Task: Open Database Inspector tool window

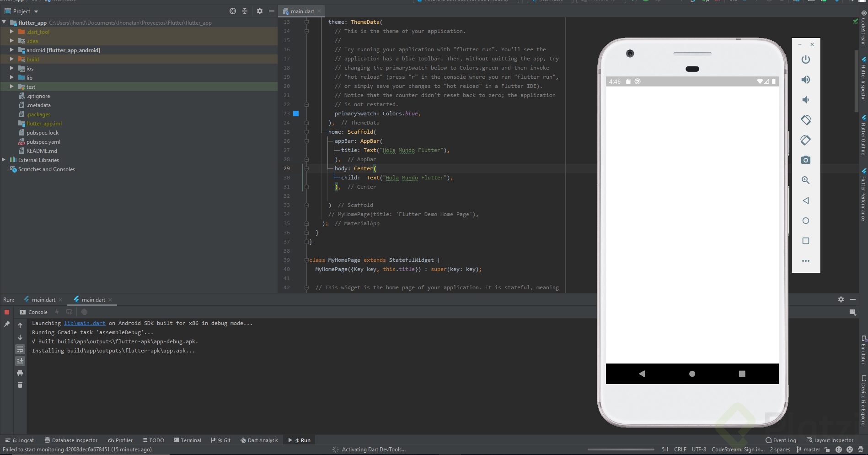Action: coord(71,440)
